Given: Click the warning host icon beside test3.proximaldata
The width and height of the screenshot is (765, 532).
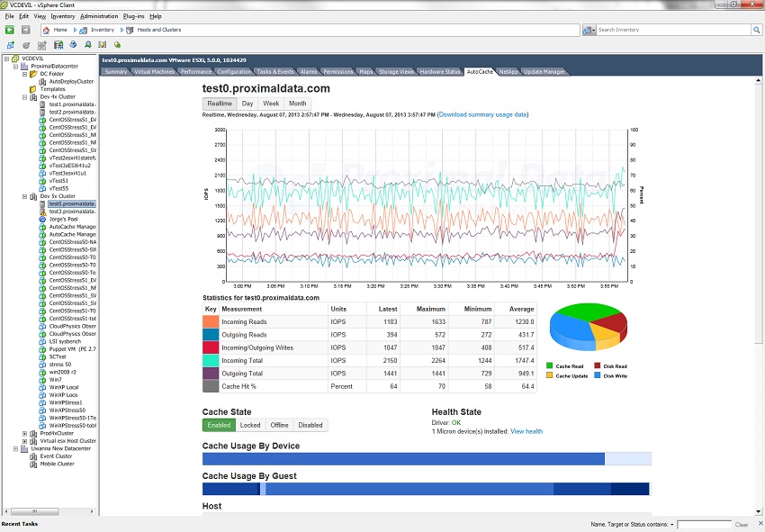Looking at the screenshot, I should tap(42, 212).
